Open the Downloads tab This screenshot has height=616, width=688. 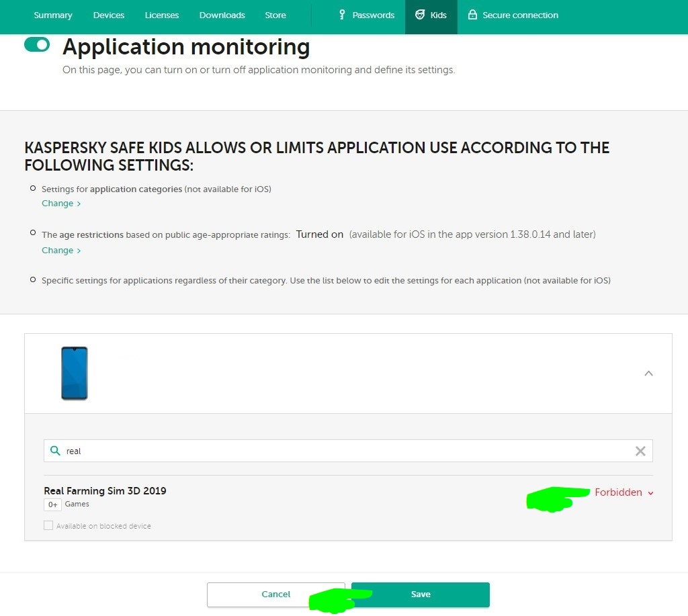[x=222, y=15]
